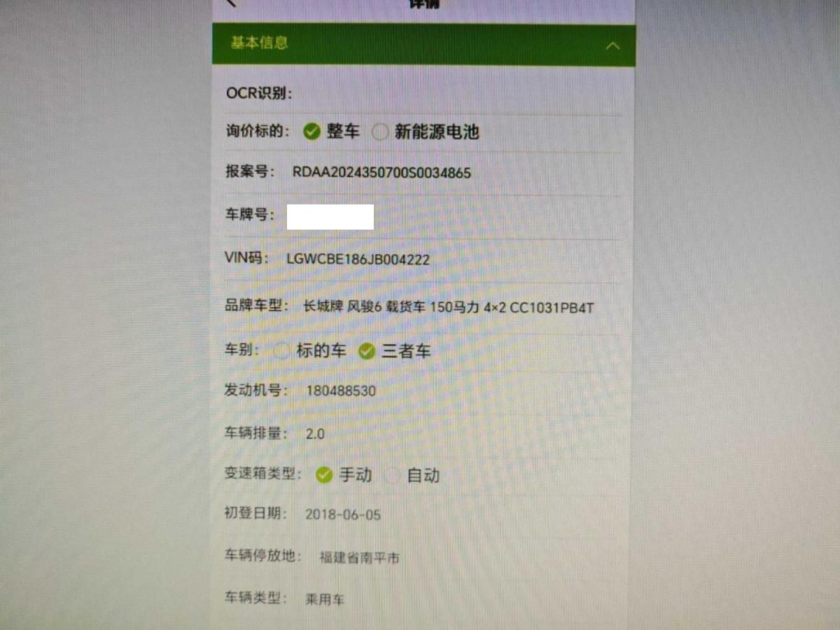Image resolution: width=840 pixels, height=630 pixels.
Task: Click the VIN码 value LGWCBE186JB004222
Action: [x=358, y=260]
